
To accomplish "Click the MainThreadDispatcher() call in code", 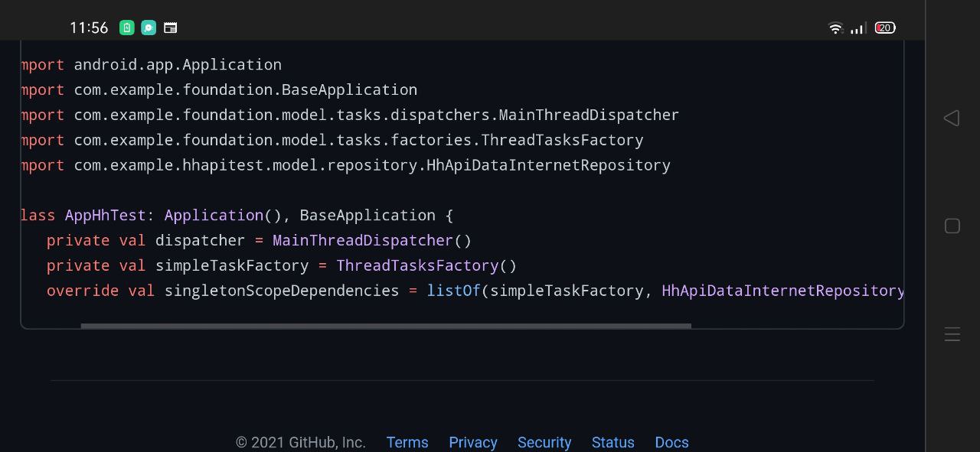I will pyautogui.click(x=372, y=240).
